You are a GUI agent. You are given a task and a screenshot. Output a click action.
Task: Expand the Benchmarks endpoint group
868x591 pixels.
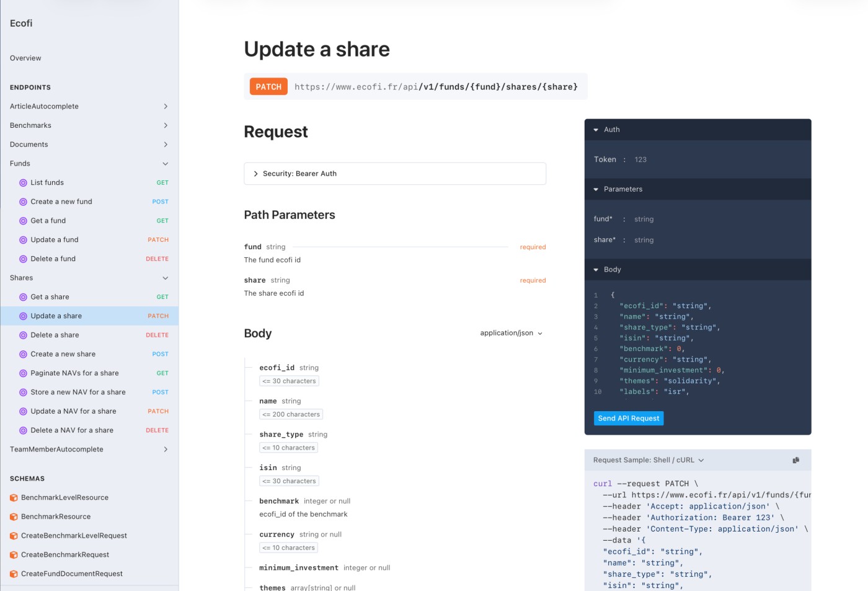point(89,126)
